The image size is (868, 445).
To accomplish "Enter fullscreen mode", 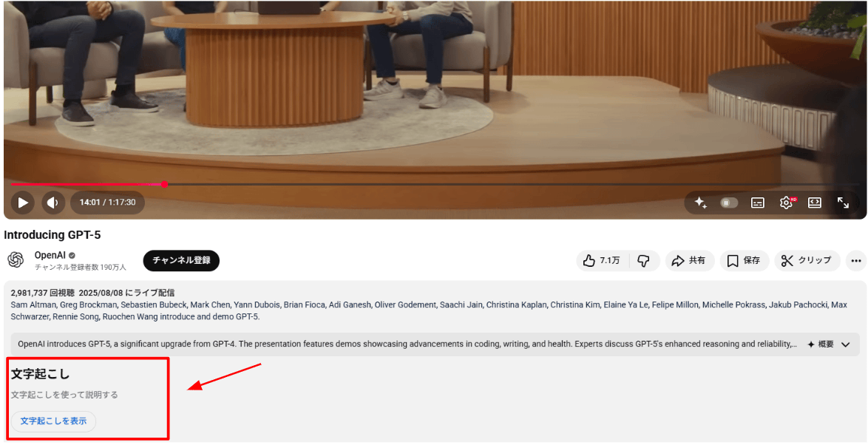I will pyautogui.click(x=843, y=203).
